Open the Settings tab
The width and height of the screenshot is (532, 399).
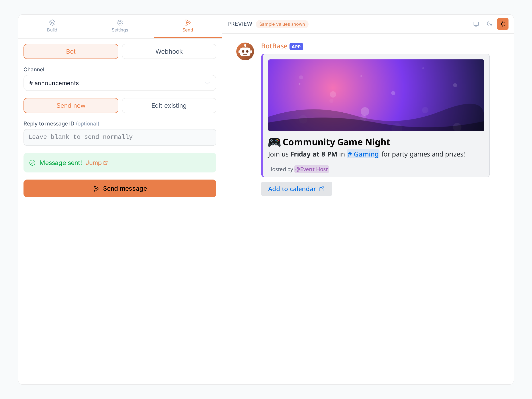(x=120, y=26)
